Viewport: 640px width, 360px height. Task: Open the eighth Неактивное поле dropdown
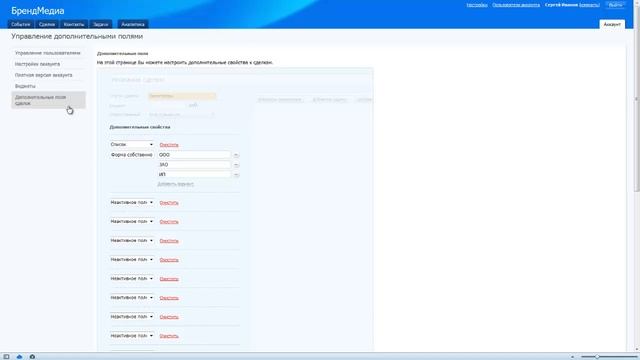(x=131, y=336)
